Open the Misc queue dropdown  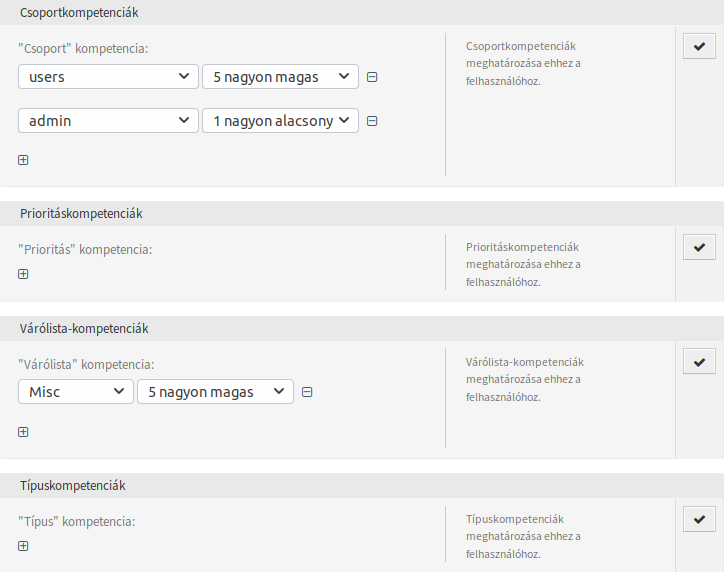[x=76, y=392]
